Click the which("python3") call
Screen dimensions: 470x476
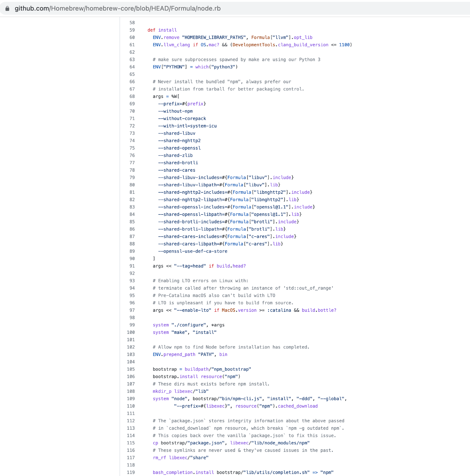point(216,67)
